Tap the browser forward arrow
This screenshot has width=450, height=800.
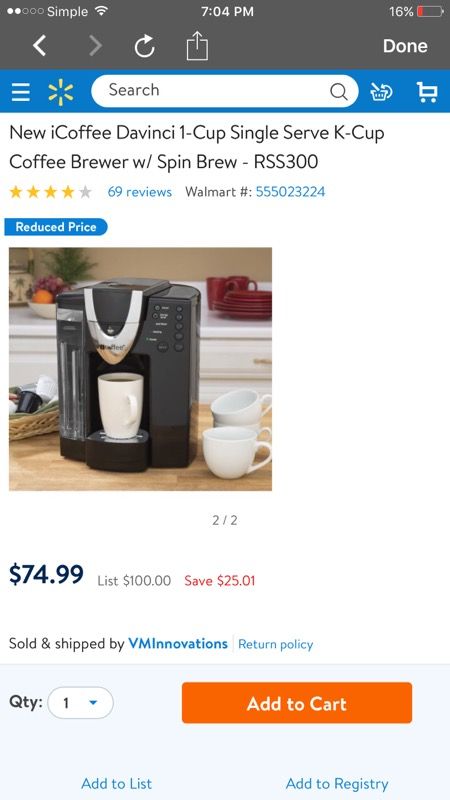click(x=95, y=46)
